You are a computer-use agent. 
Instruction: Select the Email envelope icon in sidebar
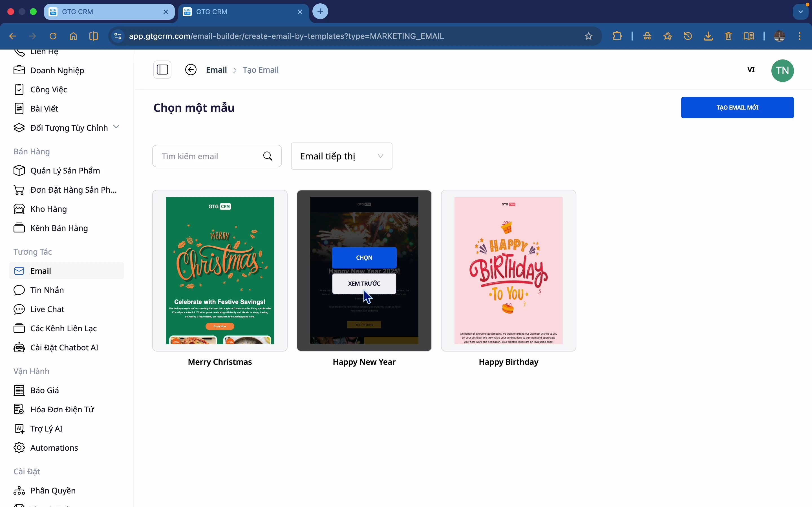point(19,271)
